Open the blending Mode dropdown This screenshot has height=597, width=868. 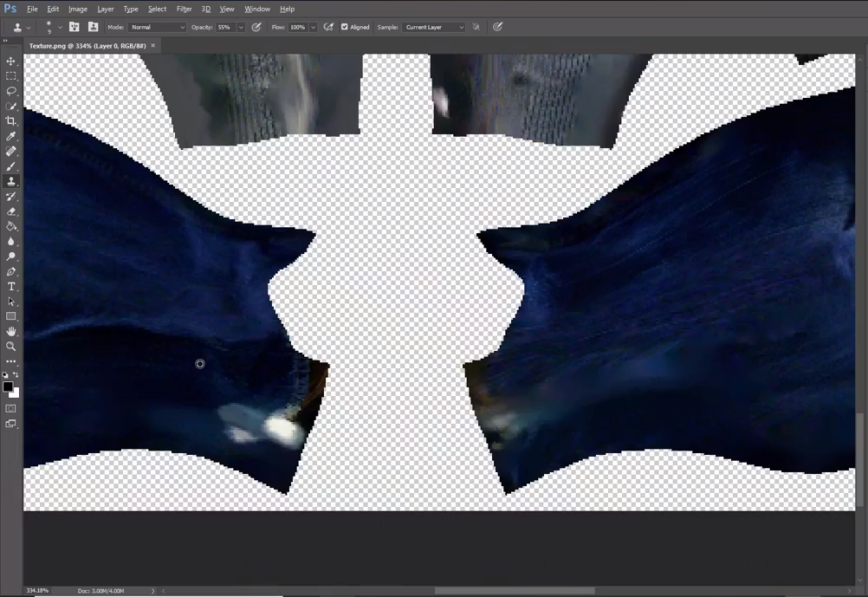click(x=156, y=27)
